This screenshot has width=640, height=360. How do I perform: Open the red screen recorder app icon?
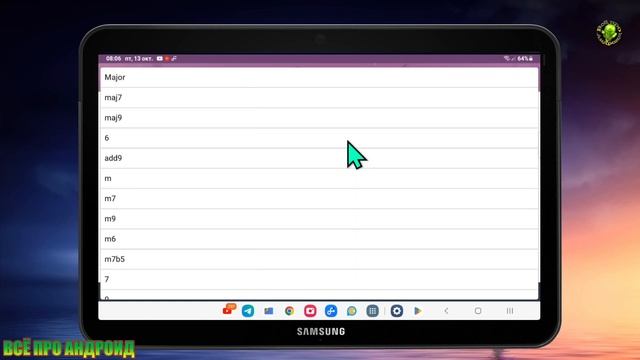[310, 311]
